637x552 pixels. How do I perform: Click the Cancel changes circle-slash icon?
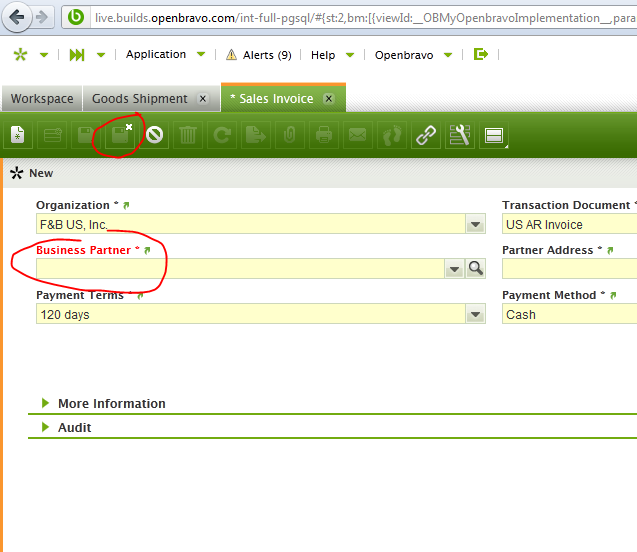pyautogui.click(x=154, y=135)
